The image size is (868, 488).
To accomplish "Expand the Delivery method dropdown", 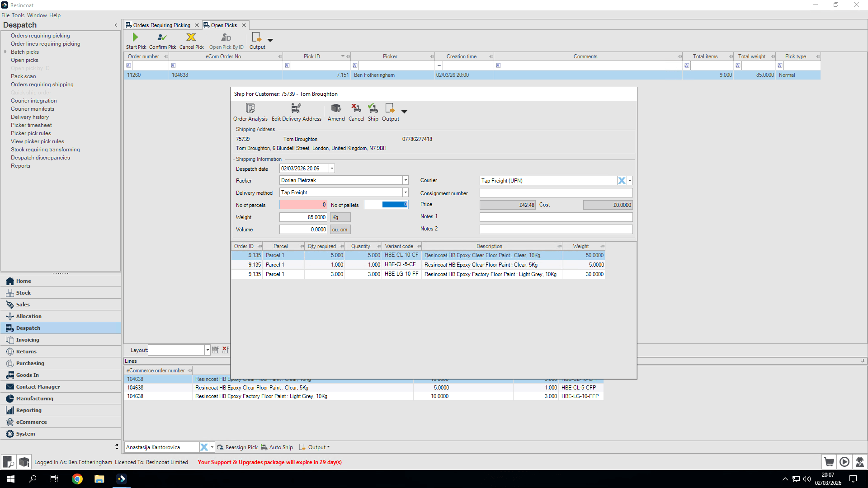I will pyautogui.click(x=406, y=192).
